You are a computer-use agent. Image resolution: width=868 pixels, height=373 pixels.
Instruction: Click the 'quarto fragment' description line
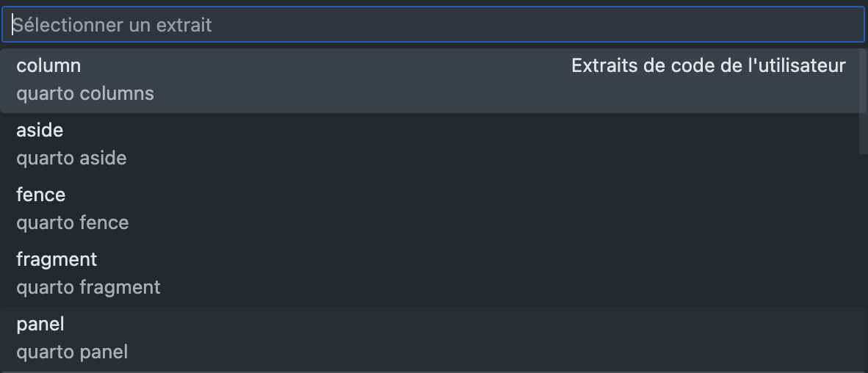point(88,288)
